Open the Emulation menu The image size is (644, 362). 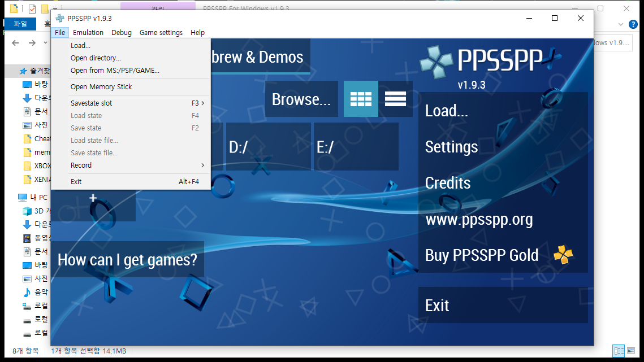click(x=88, y=32)
